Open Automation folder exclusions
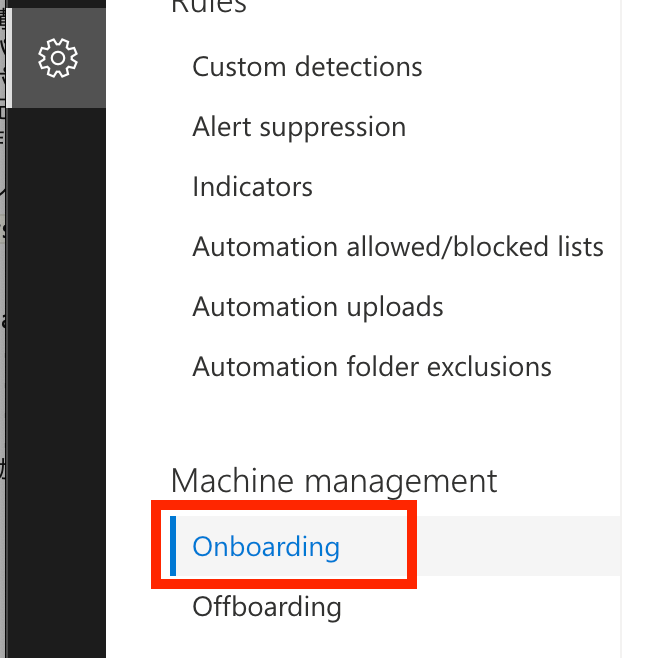650x658 pixels. pos(372,367)
